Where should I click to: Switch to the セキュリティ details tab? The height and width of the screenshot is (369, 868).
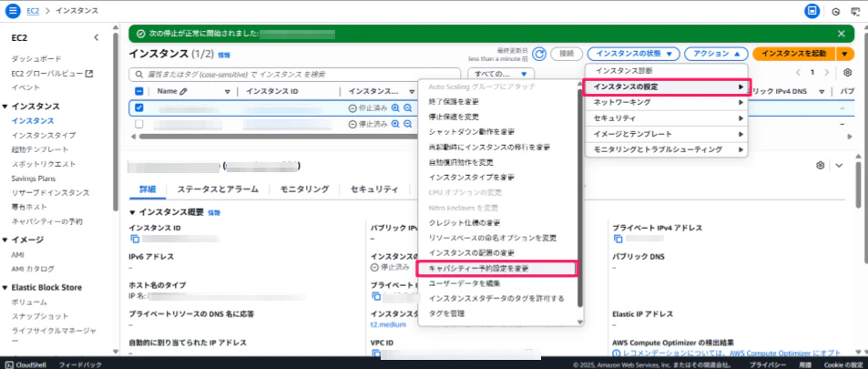[x=374, y=189]
